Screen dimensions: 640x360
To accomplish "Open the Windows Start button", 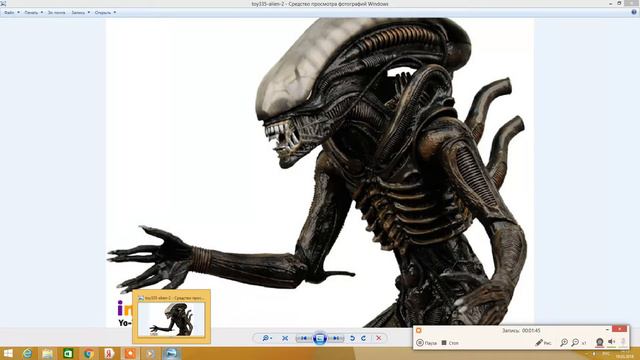I will 7,353.
